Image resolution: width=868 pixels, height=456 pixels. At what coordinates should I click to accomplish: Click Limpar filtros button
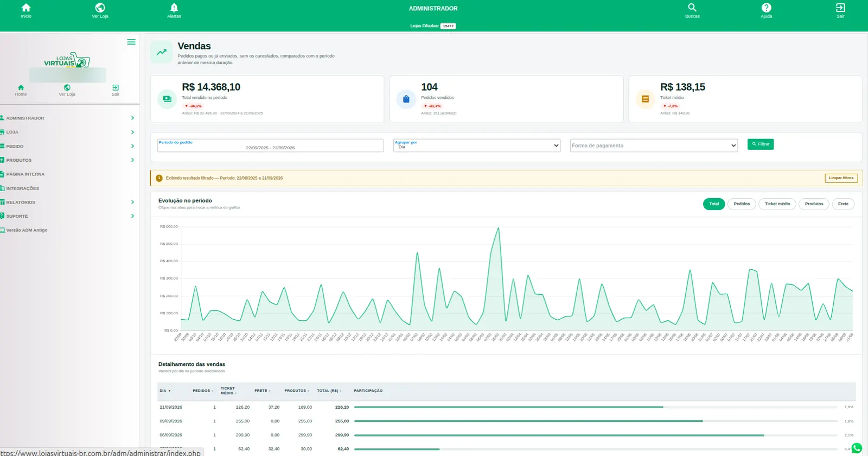point(841,178)
